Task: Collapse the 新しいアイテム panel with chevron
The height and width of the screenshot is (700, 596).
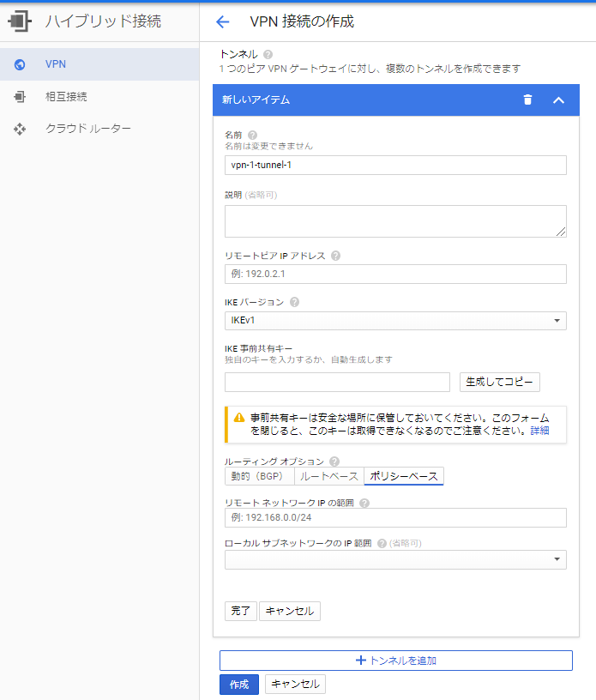Action: 558,100
